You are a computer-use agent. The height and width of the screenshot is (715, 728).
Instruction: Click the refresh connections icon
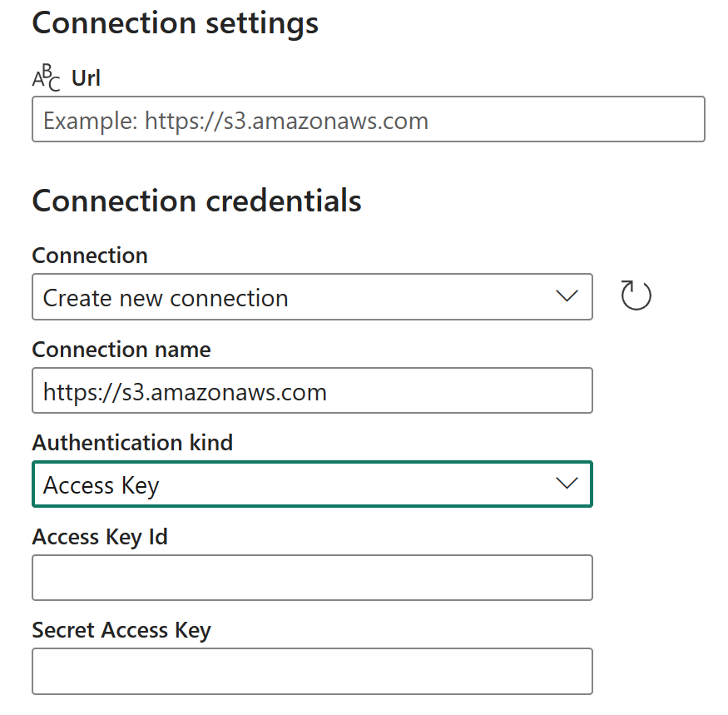[x=636, y=295]
